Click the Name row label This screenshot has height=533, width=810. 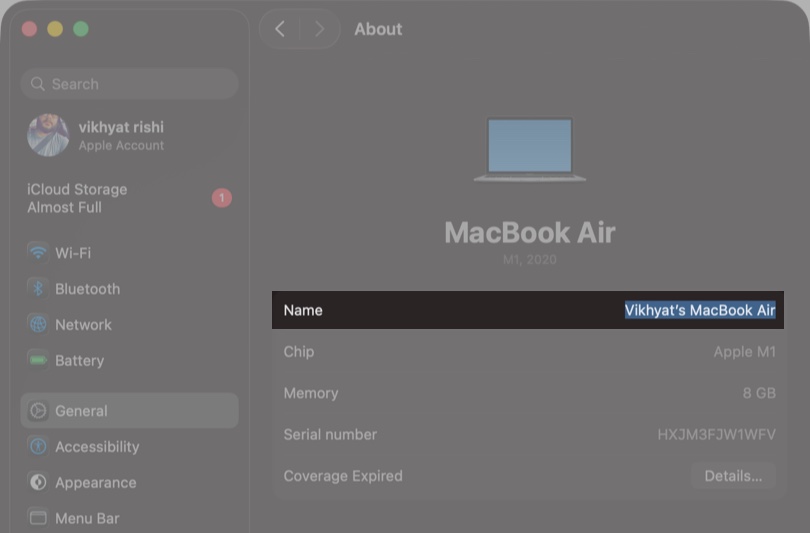pyautogui.click(x=303, y=310)
